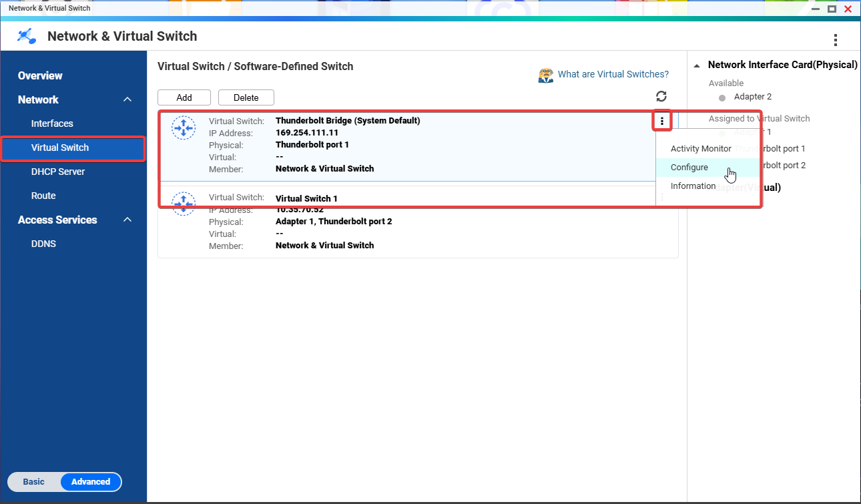Click the Adapter 2 status dot

(722, 97)
